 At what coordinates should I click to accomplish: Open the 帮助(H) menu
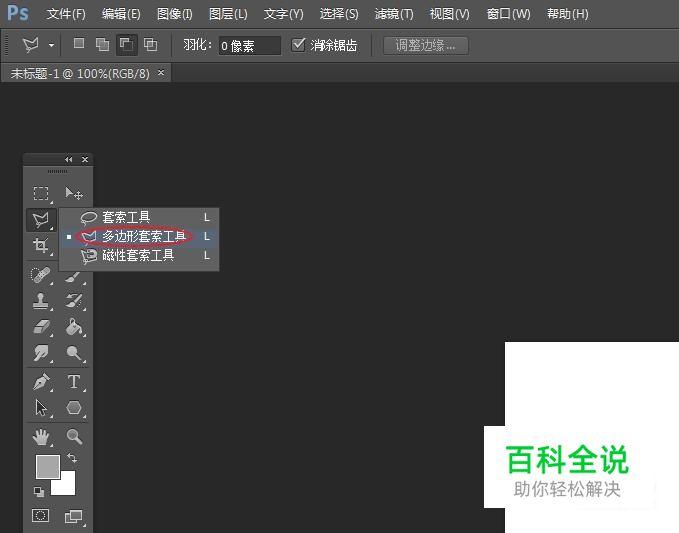568,14
